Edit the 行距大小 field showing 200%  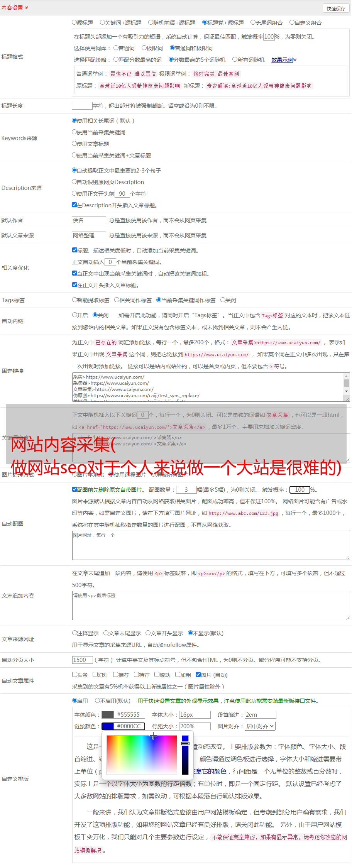tap(195, 726)
